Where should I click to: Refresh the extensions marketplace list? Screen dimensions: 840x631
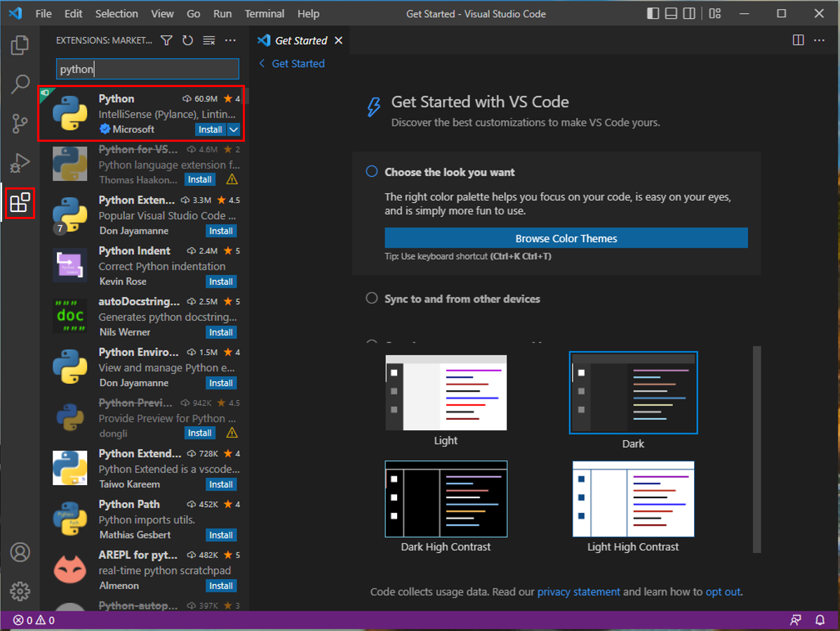point(187,40)
